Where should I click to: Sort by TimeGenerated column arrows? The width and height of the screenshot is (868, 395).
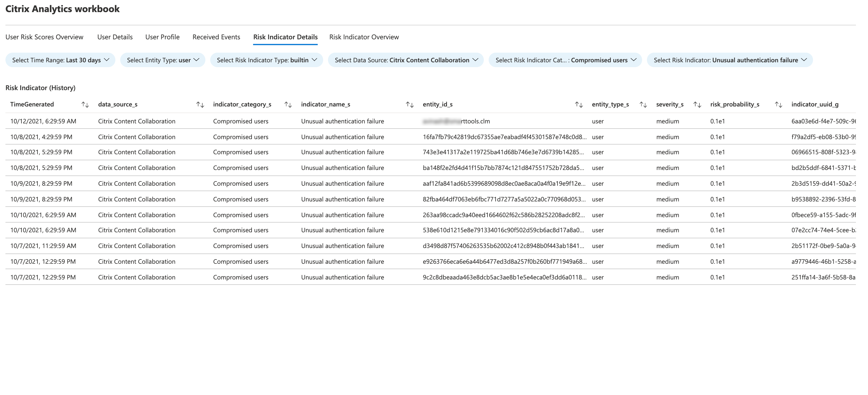85,105
